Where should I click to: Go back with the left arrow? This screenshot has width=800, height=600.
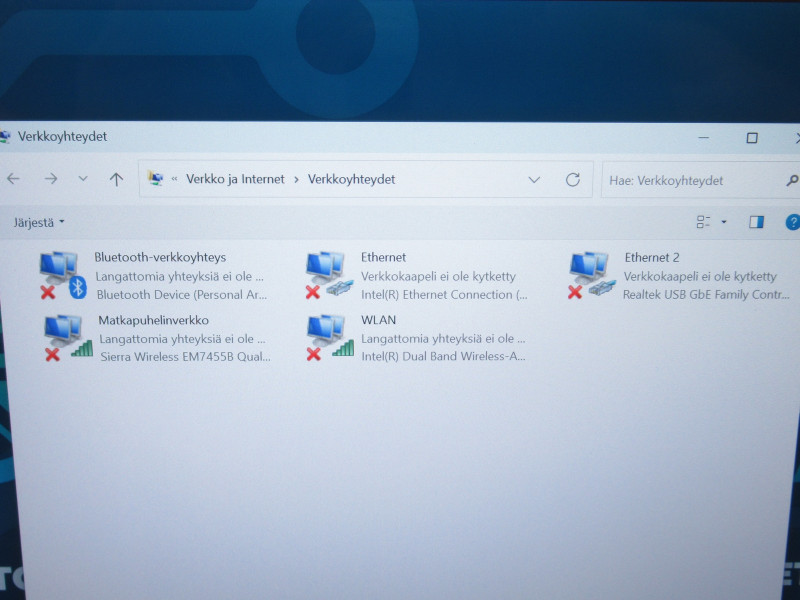13,179
